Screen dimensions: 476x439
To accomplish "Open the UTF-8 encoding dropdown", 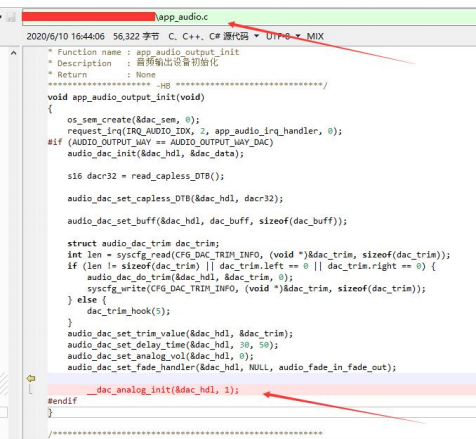I will [x=283, y=36].
